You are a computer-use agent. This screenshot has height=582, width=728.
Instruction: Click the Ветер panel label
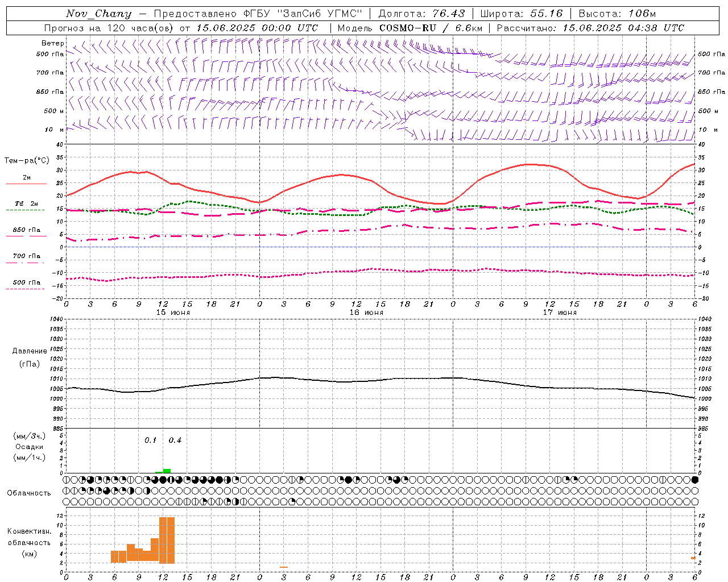point(52,43)
